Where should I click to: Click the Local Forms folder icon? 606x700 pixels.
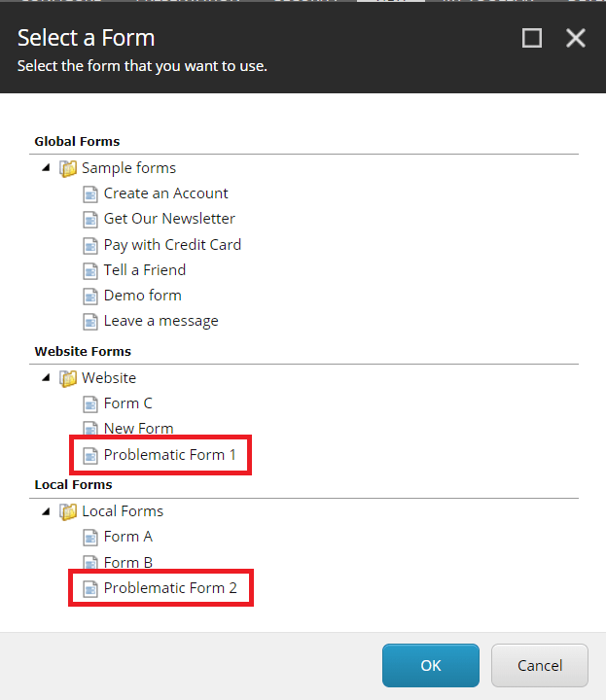click(x=68, y=511)
